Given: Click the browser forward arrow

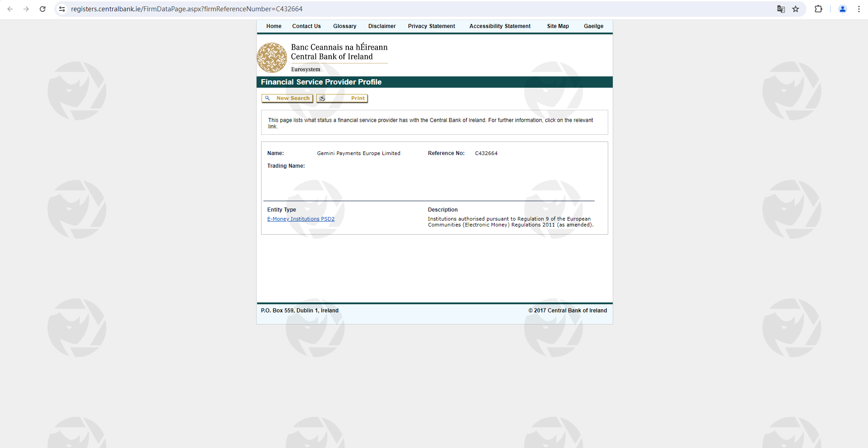Looking at the screenshot, I should pos(26,9).
